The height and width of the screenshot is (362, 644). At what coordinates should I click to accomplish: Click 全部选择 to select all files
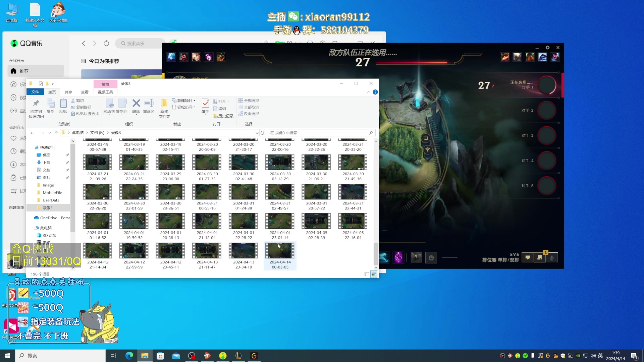pyautogui.click(x=249, y=101)
